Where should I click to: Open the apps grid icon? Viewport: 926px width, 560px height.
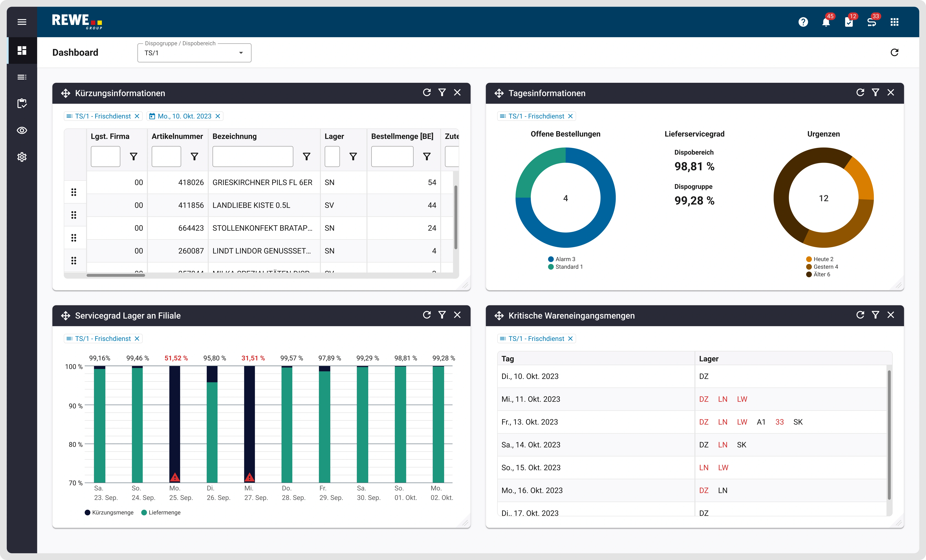pyautogui.click(x=894, y=22)
